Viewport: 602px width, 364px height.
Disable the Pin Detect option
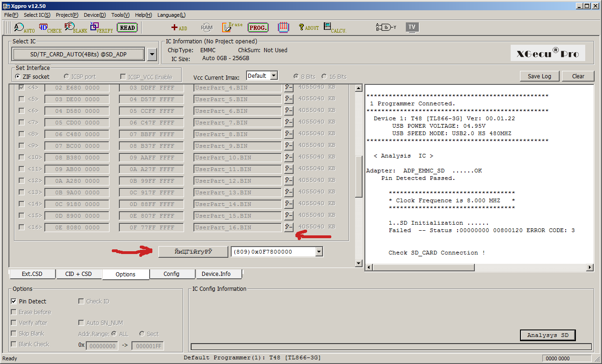tap(14, 301)
